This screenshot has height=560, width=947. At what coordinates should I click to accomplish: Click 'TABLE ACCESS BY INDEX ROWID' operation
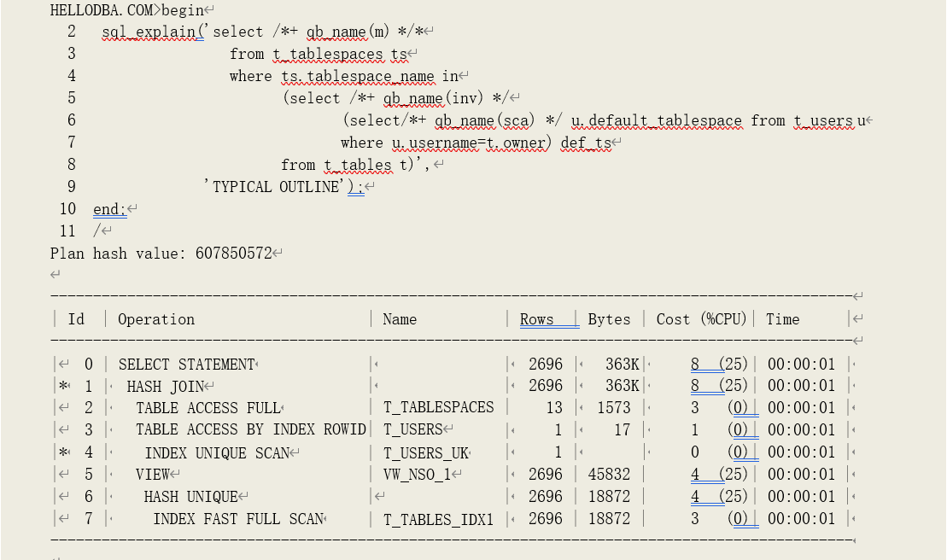(251, 430)
